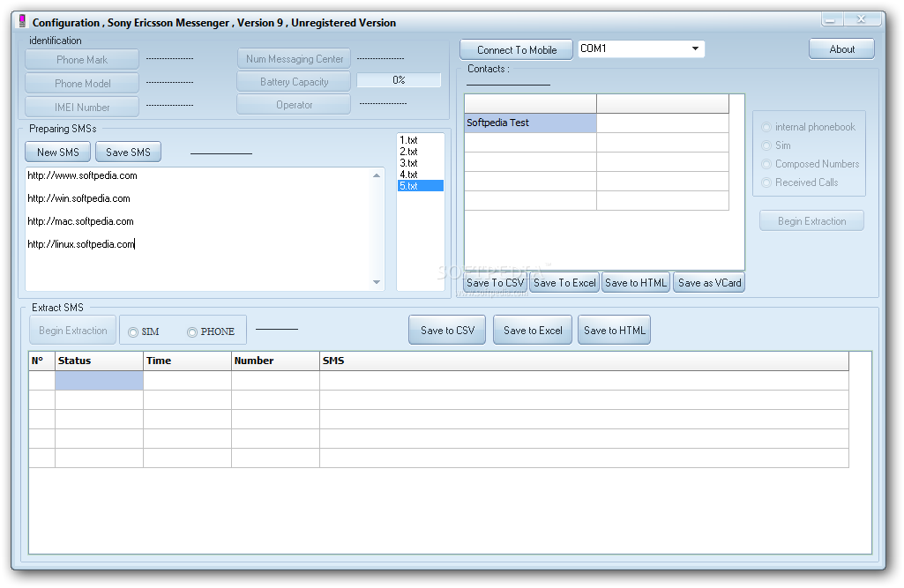The width and height of the screenshot is (904, 588).
Task: Click the Save SMS button
Action: click(128, 153)
